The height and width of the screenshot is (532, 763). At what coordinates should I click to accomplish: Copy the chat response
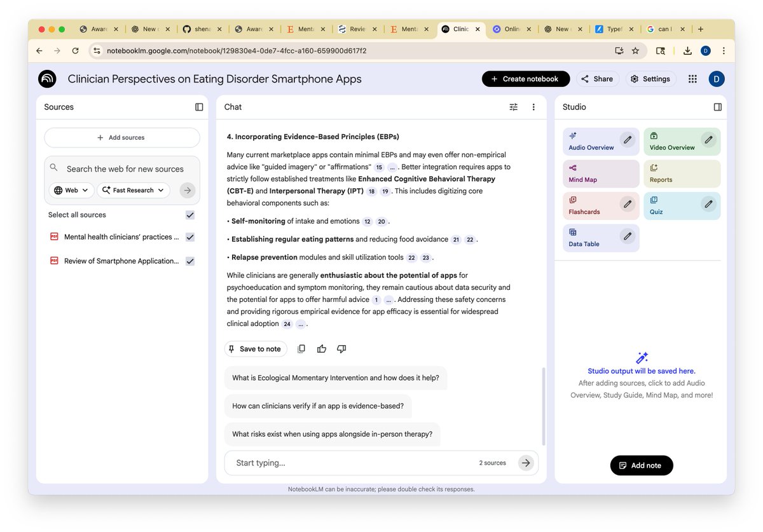301,349
